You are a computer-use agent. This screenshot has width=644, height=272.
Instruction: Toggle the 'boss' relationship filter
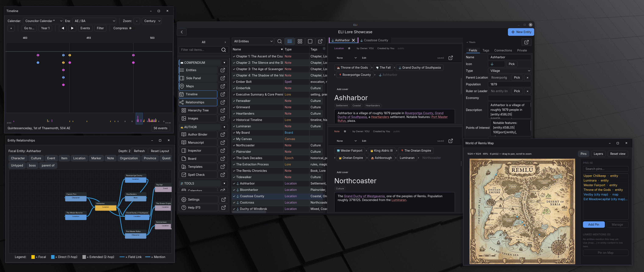point(32,166)
